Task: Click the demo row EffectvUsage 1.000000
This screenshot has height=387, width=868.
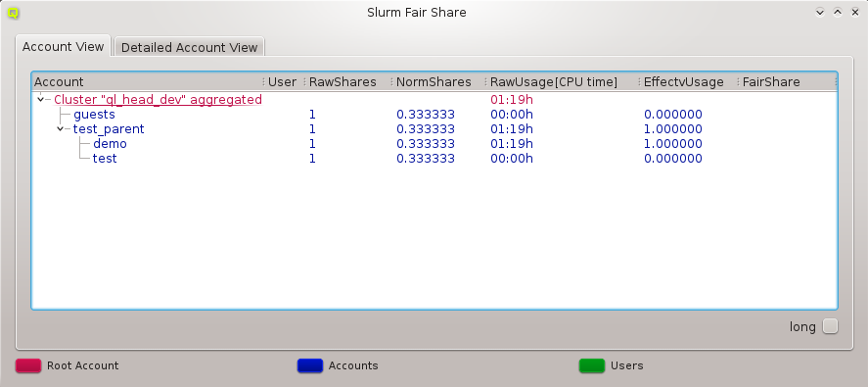Action: 672,144
